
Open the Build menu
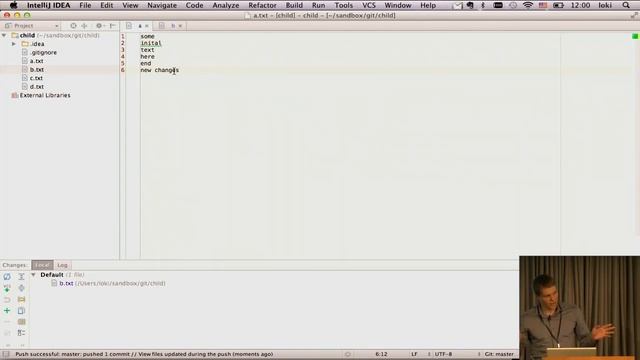click(294, 5)
